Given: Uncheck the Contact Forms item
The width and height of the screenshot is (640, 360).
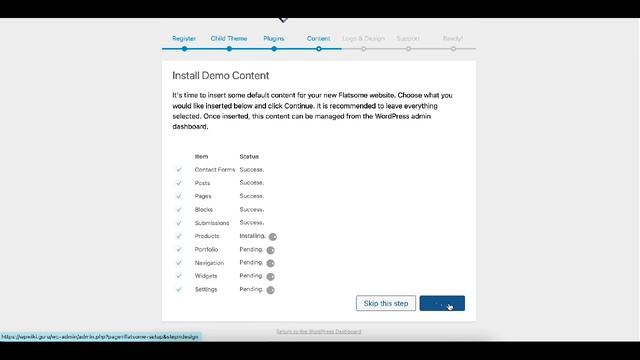Looking at the screenshot, I should [x=179, y=169].
